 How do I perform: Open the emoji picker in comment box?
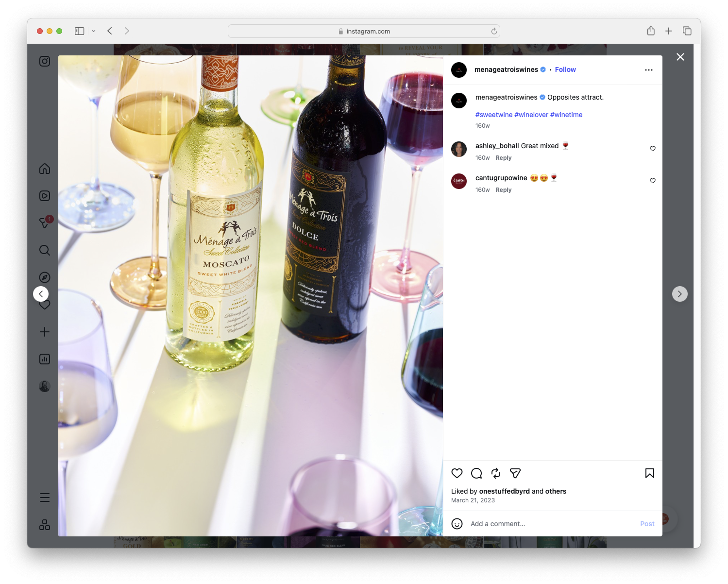click(x=457, y=524)
